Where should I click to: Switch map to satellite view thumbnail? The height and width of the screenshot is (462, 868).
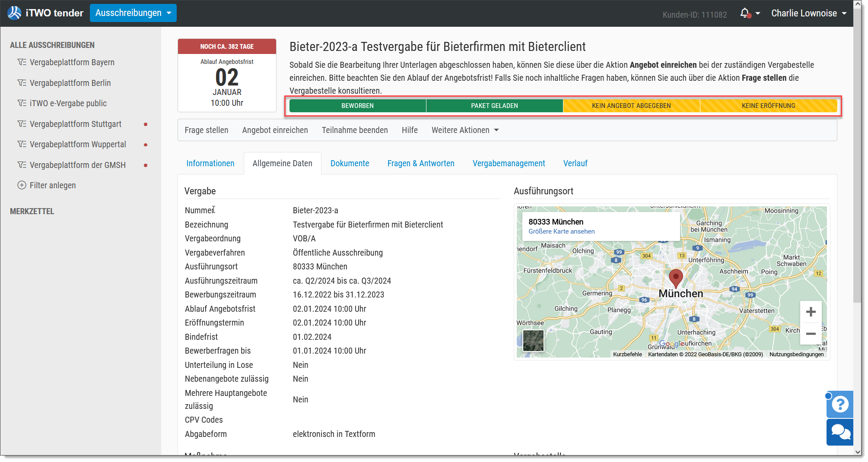click(533, 341)
